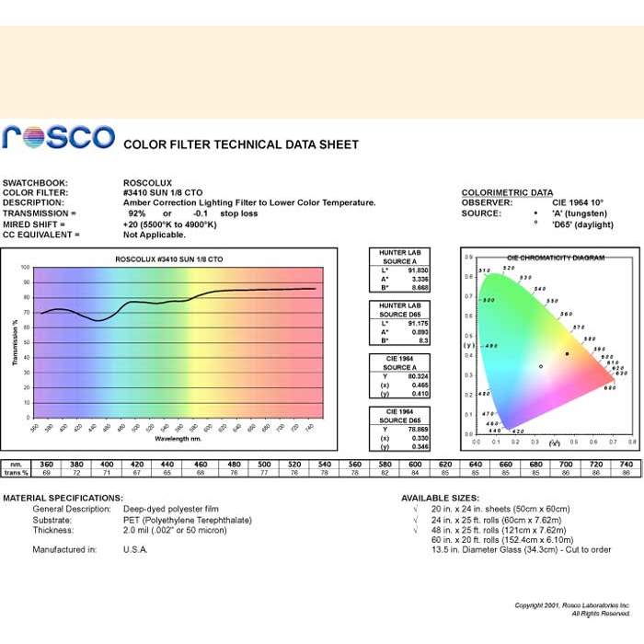644x644 pixels.
Task: Click the open circle bullet beside 'D65' (daylight)
Action: 535,223
